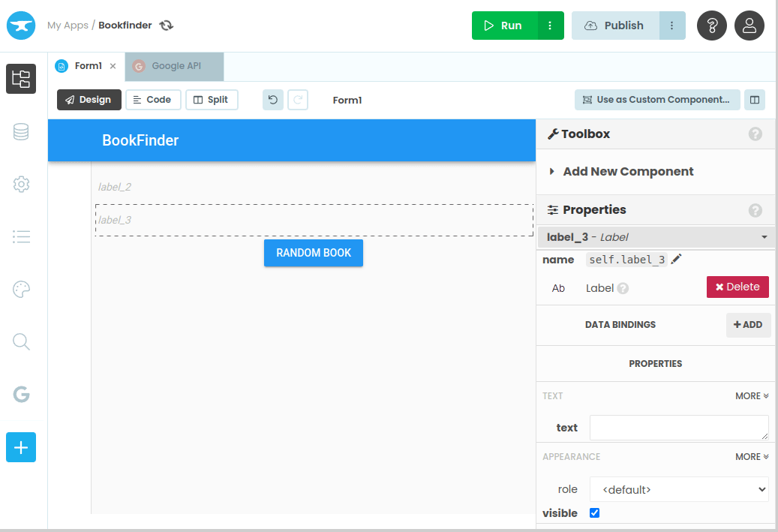Open the settings gear in sidebar
This screenshot has width=778, height=532.
pyautogui.click(x=21, y=184)
